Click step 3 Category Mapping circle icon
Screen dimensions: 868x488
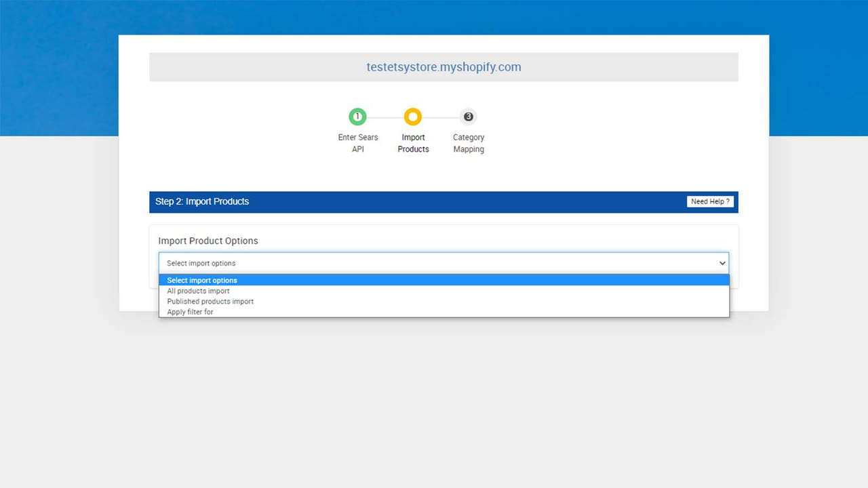468,117
